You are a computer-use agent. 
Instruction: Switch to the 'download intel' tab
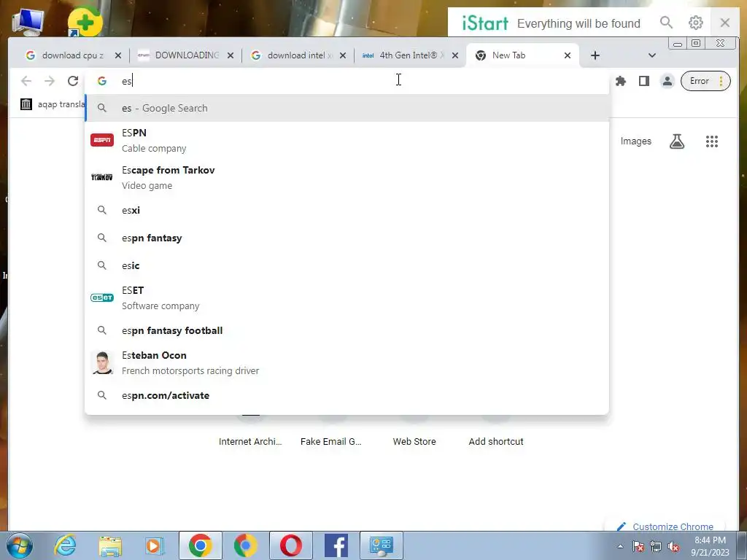coord(298,55)
